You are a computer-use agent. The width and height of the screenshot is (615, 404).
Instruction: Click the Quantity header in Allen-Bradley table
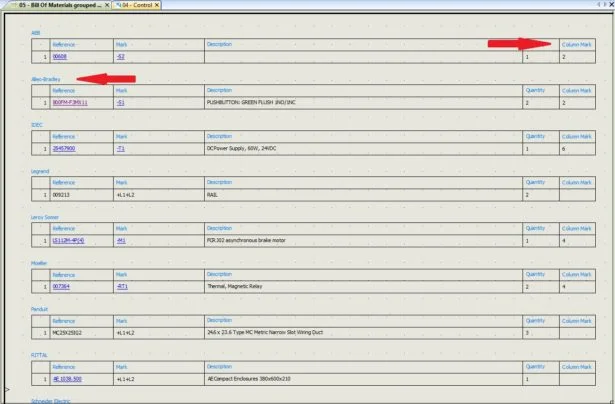[535, 90]
